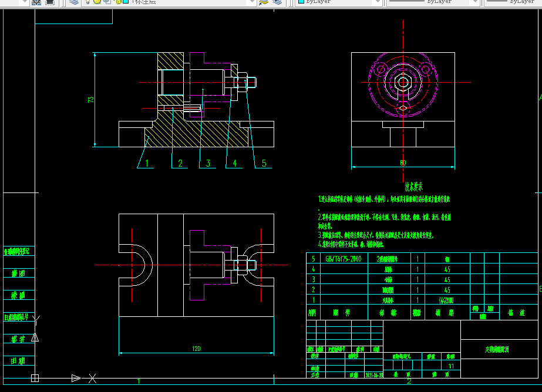Click material 45 in parts row 3
The height and width of the screenshot is (392, 542).
[447, 280]
